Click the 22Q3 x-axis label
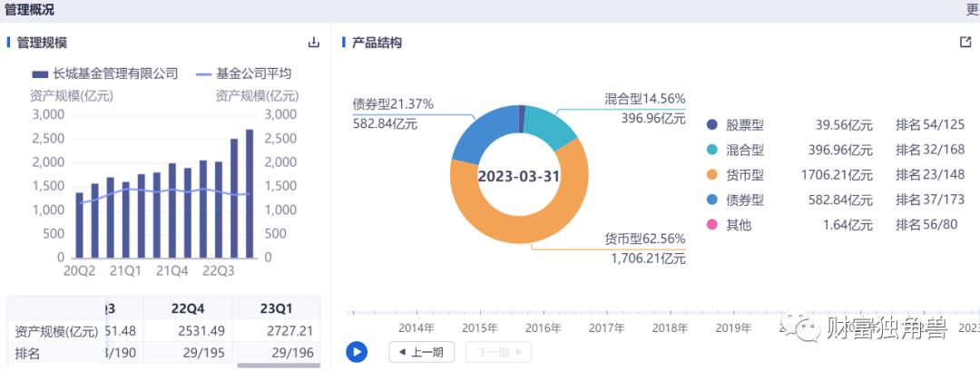This screenshot has width=980, height=371. point(219,271)
